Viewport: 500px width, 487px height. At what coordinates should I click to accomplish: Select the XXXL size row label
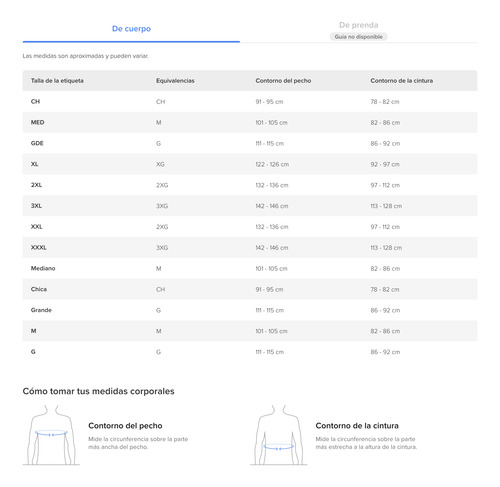coord(39,247)
